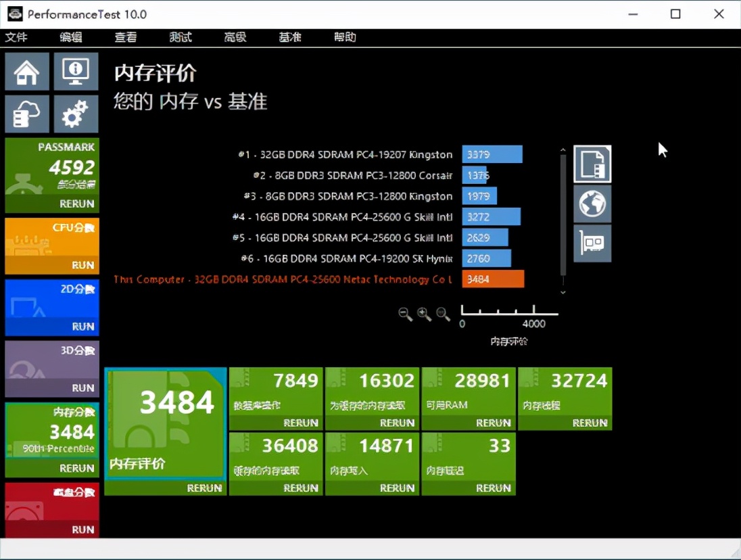Open online baselines via the globe icon
This screenshot has height=560, width=741.
[x=592, y=204]
